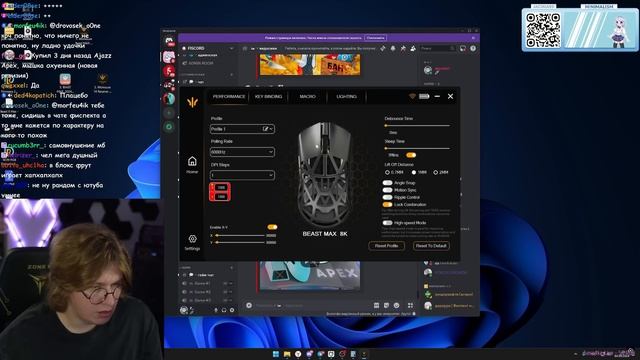The image size is (640, 360).
Task: Select the 2MM lift off distance
Action: click(x=436, y=172)
